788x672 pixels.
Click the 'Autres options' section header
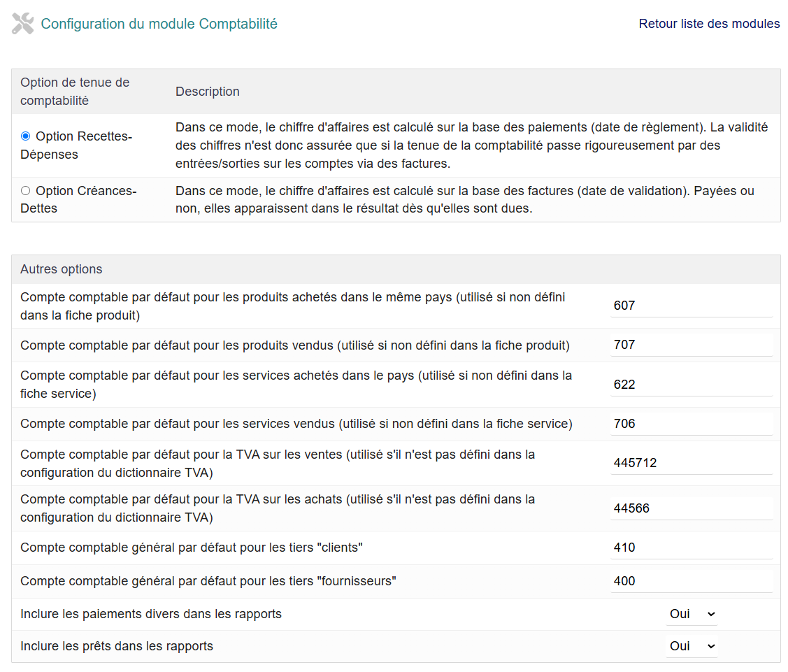coord(62,269)
